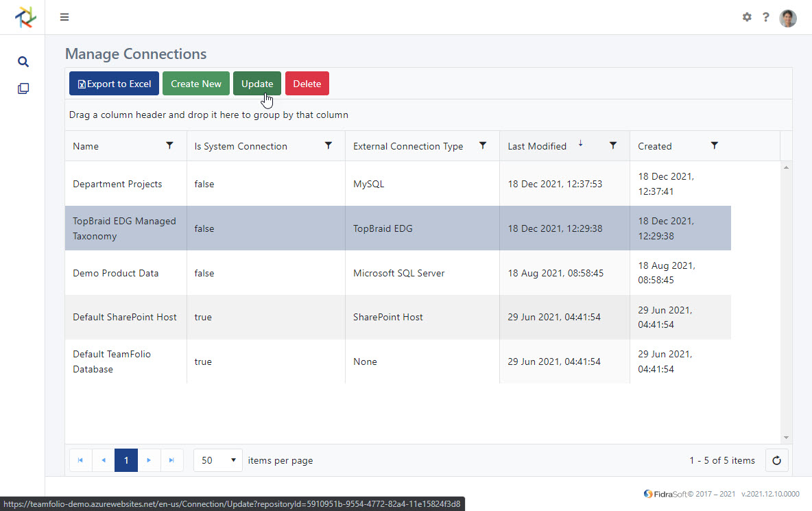
Task: Open help using the question mark icon
Action: click(x=766, y=17)
